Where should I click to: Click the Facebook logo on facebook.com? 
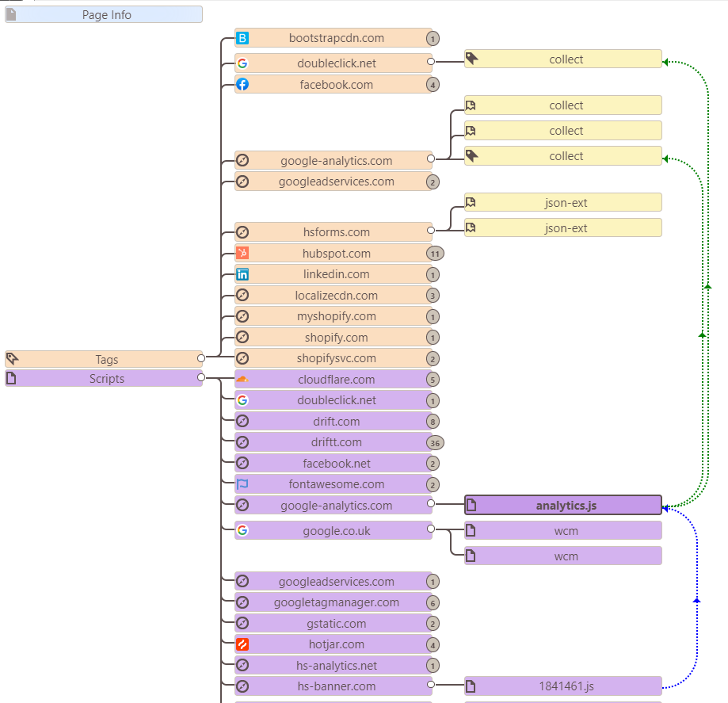[242, 85]
